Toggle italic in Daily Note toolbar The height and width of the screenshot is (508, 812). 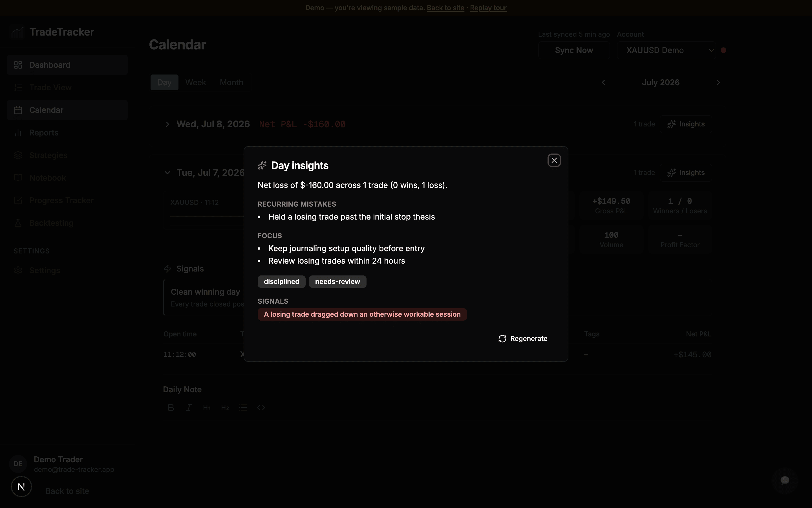coord(189,408)
